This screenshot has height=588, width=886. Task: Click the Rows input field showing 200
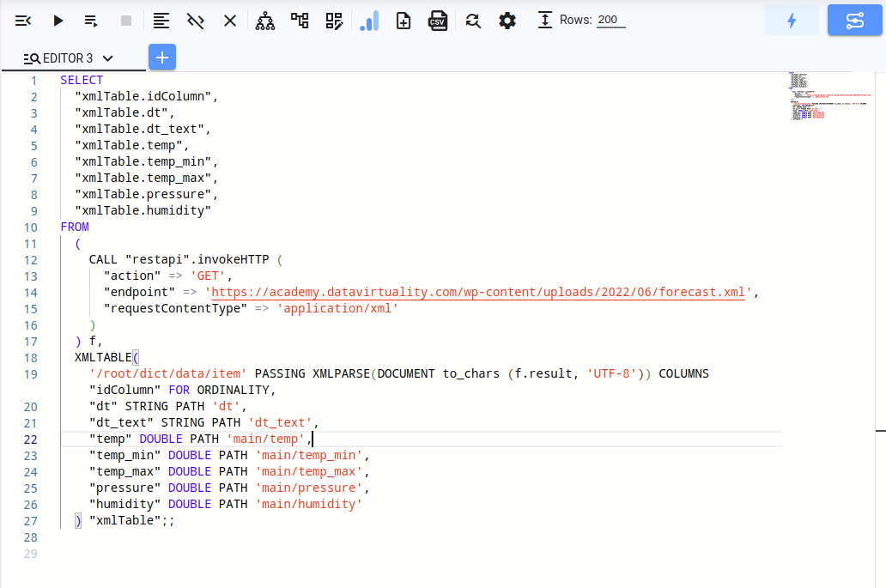[x=610, y=21]
